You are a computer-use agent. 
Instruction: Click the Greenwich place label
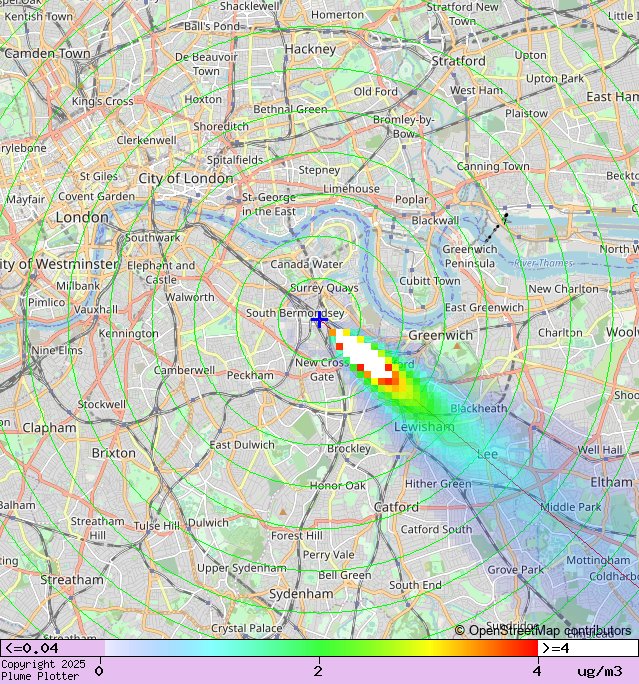click(441, 335)
